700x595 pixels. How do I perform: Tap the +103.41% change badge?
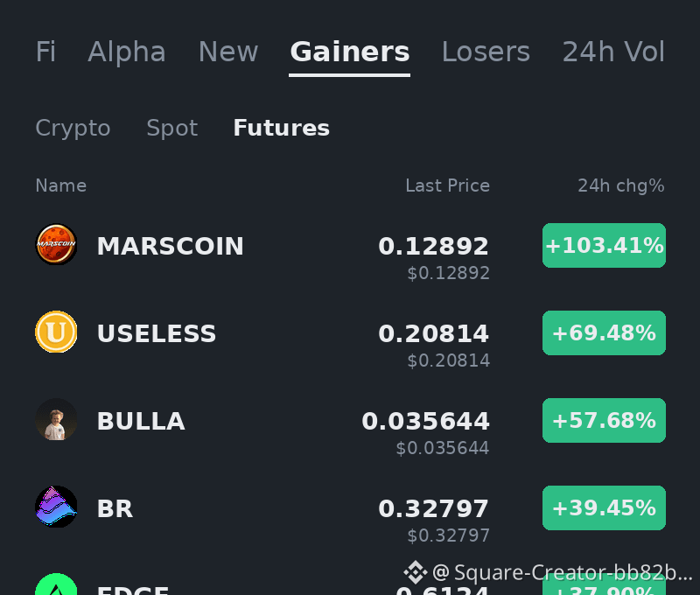604,246
